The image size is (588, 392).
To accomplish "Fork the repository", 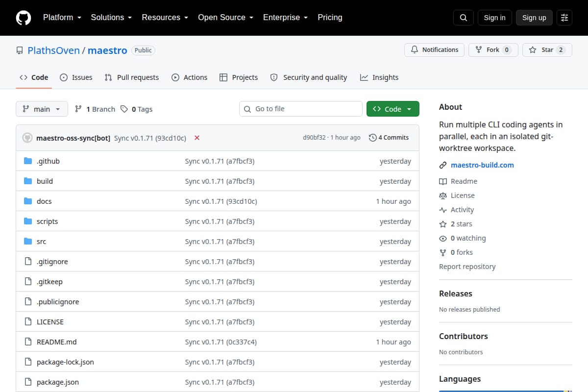I will (493, 50).
